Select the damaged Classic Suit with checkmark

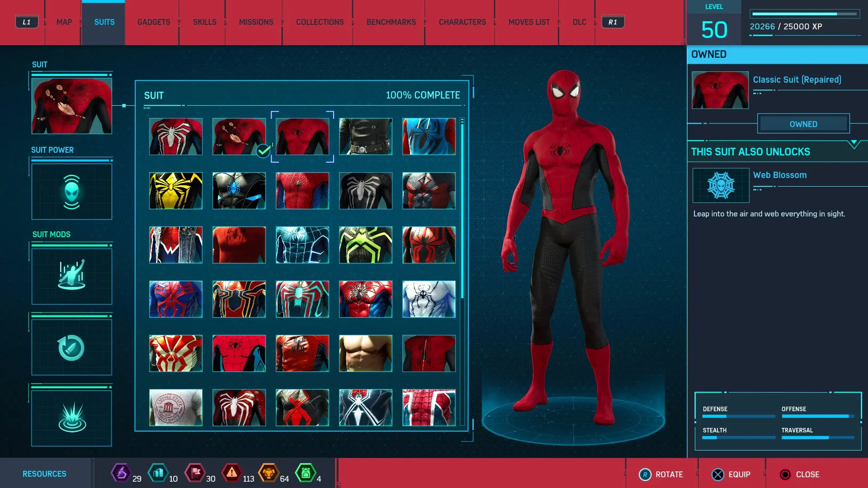(239, 136)
